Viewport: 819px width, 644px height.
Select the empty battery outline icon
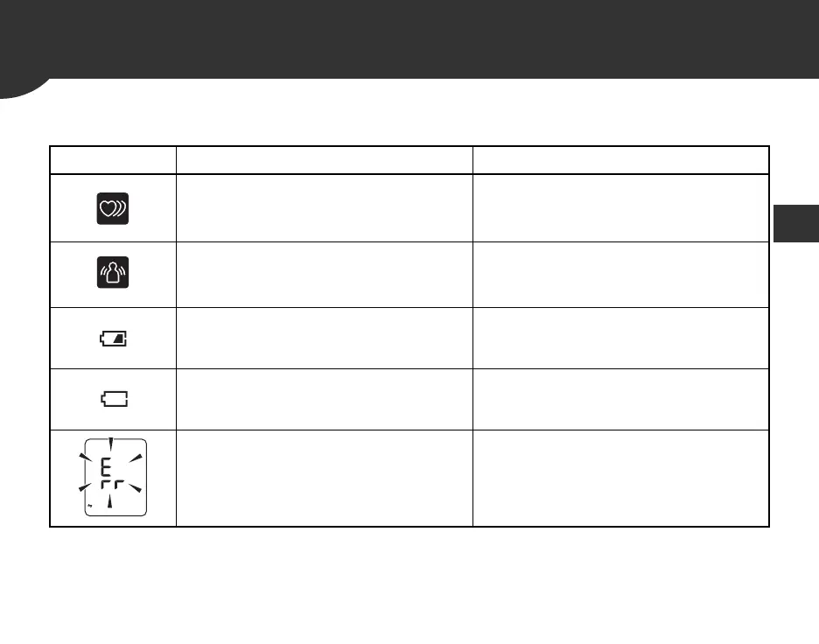tap(113, 400)
